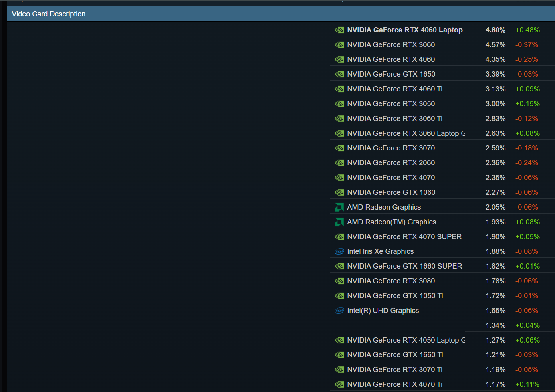The height and width of the screenshot is (392, 555).
Task: Select the NVIDIA GeForce RTX 4070 name
Action: 391,178
